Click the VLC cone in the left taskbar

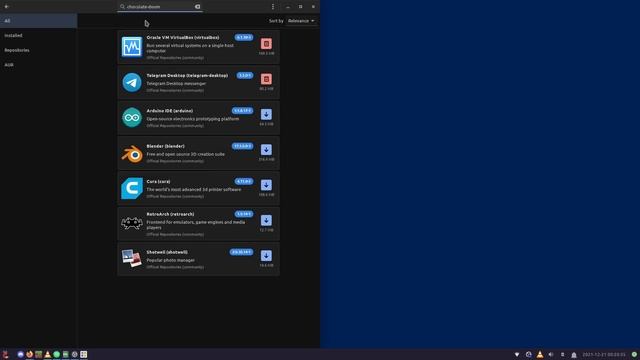(x=47, y=354)
